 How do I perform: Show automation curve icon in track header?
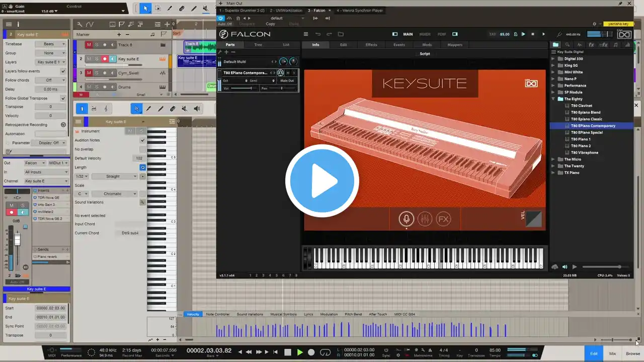(90, 24)
